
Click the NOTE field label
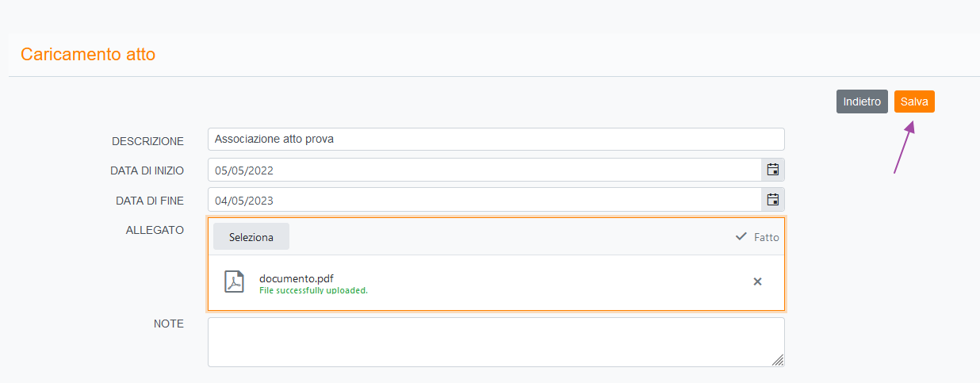[169, 324]
